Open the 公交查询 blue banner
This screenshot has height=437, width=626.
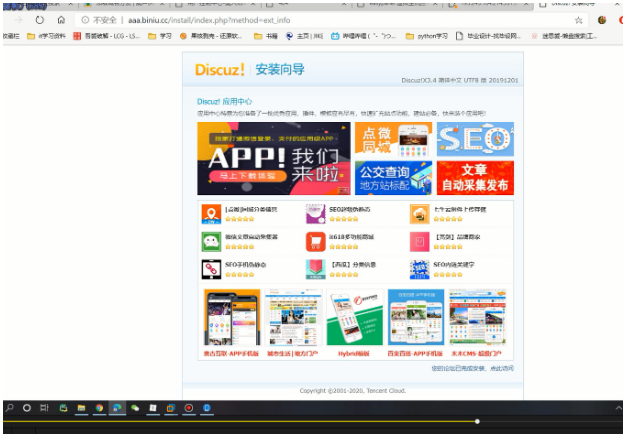393,178
